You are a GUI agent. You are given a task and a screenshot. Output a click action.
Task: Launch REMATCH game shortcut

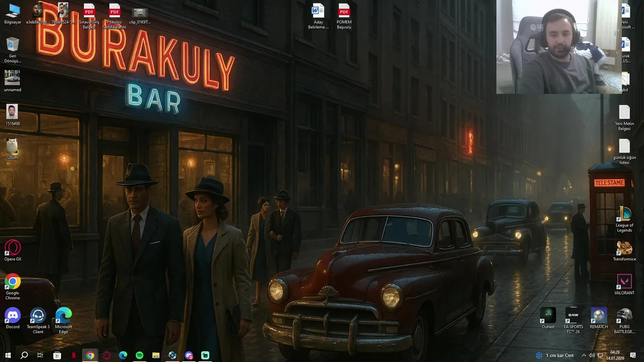(599, 318)
